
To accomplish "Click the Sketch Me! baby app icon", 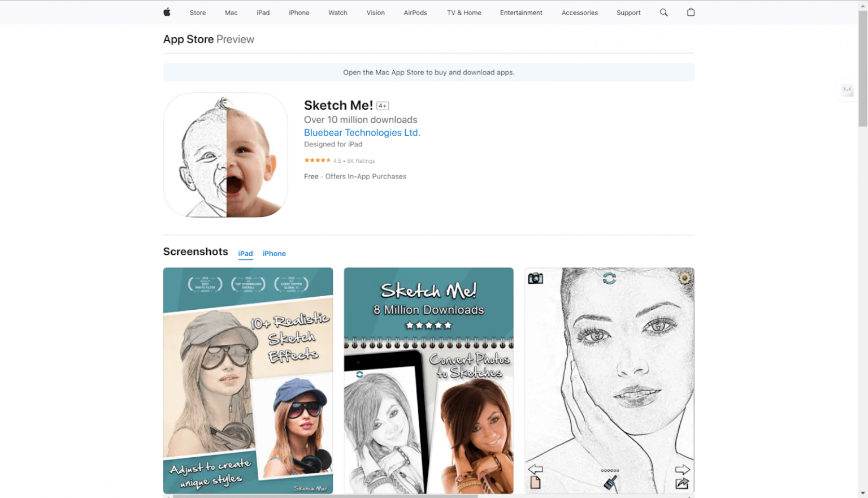I will tap(225, 155).
